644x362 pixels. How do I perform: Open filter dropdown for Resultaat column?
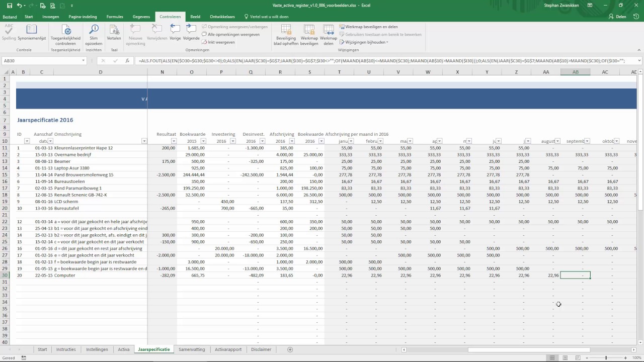pos(174,141)
